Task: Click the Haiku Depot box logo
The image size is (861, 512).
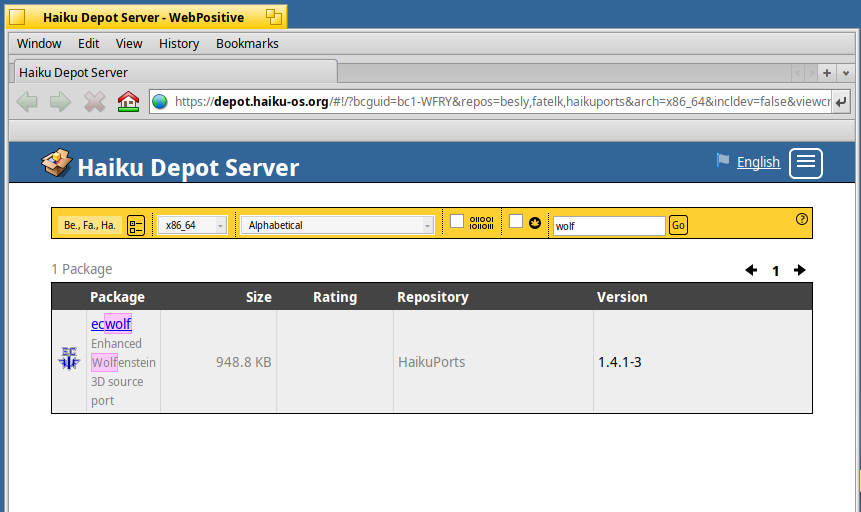Action: [56, 163]
